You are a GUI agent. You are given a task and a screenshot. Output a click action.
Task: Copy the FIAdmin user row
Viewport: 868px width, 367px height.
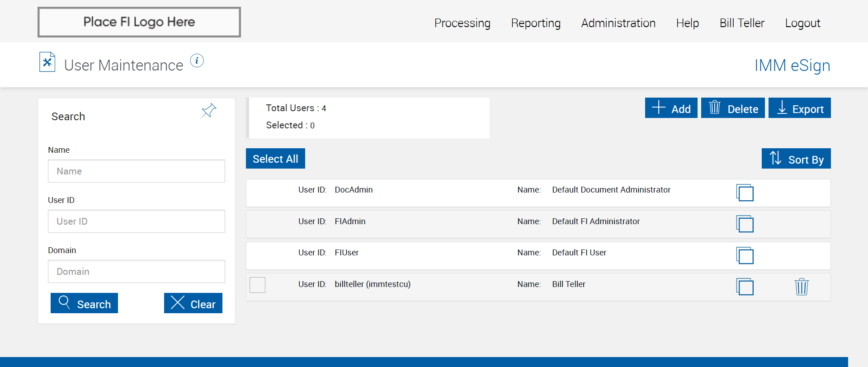745,224
